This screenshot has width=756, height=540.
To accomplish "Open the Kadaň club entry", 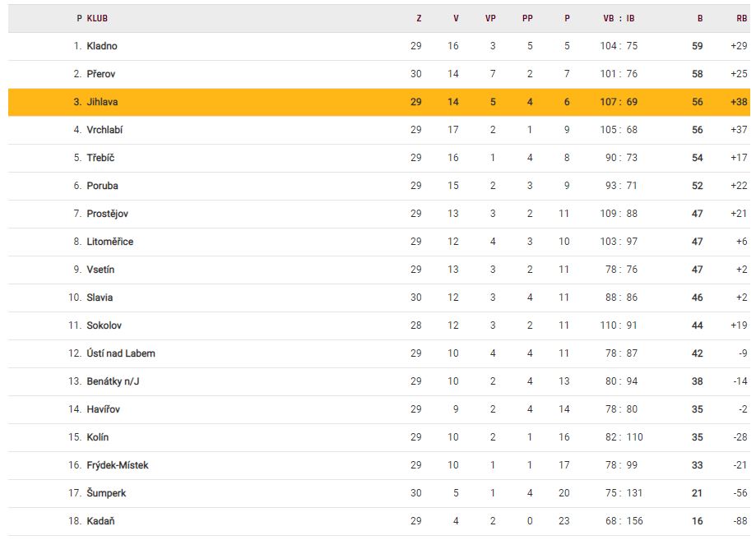I will coord(101,521).
